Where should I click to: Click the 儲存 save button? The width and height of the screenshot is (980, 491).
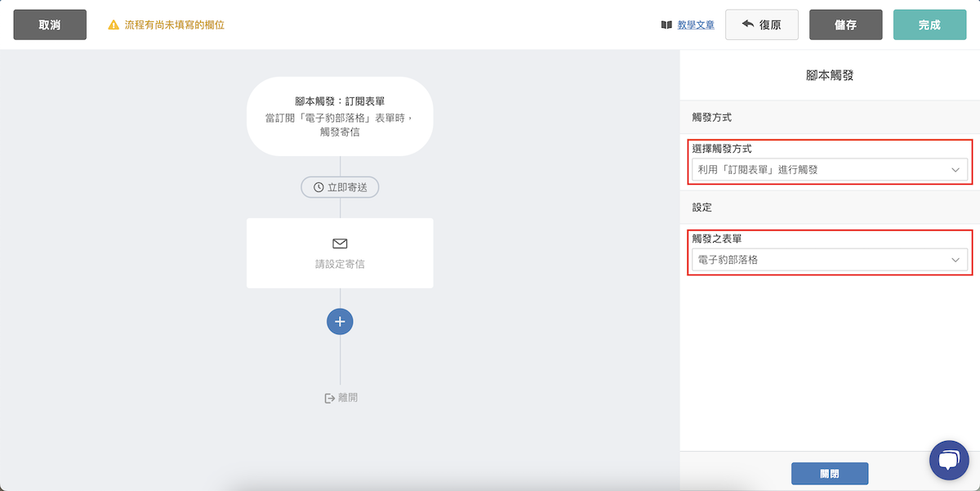846,25
